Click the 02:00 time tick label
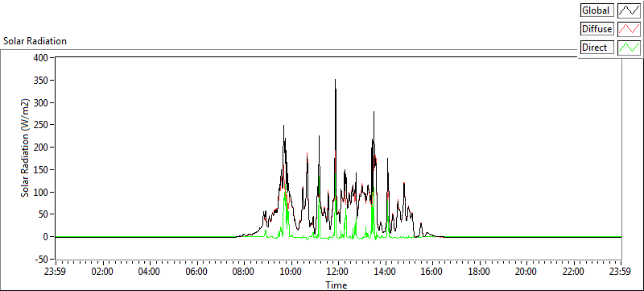The height and width of the screenshot is (291, 644). [x=103, y=272]
